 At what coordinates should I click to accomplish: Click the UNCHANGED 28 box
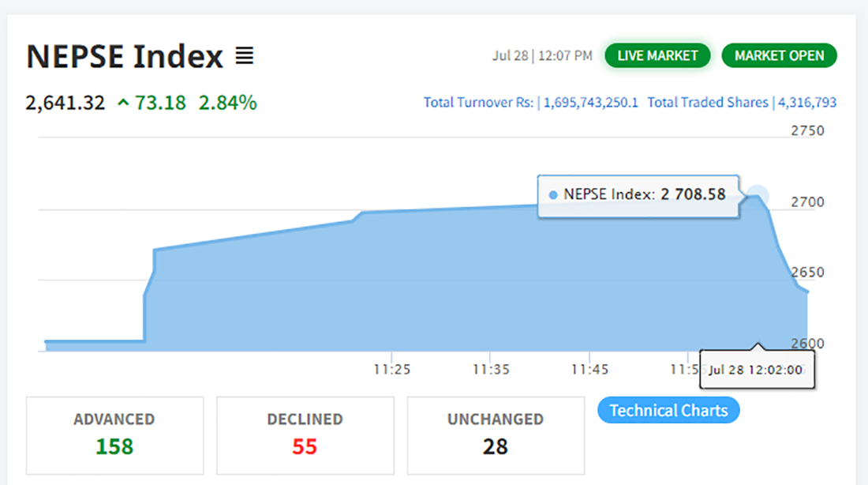(x=496, y=436)
